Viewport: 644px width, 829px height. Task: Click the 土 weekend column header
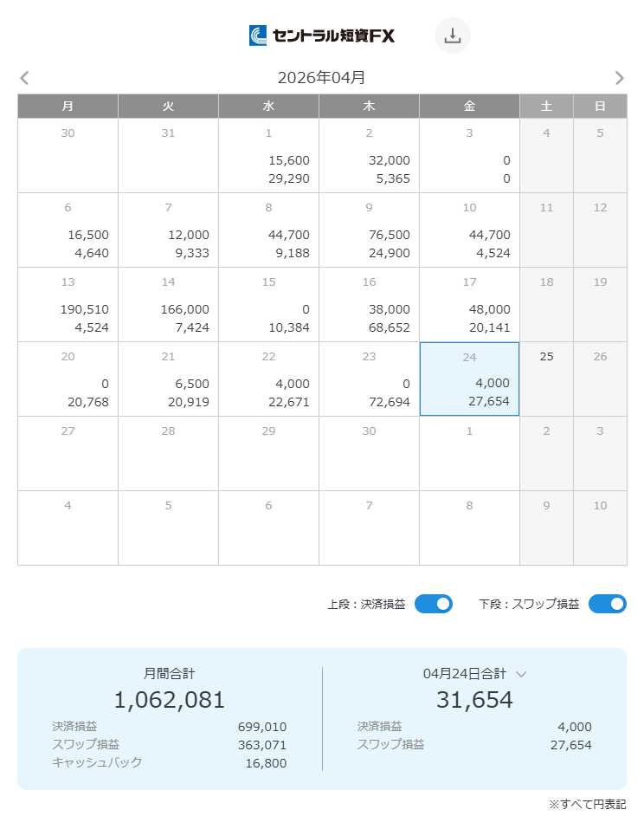pyautogui.click(x=546, y=106)
